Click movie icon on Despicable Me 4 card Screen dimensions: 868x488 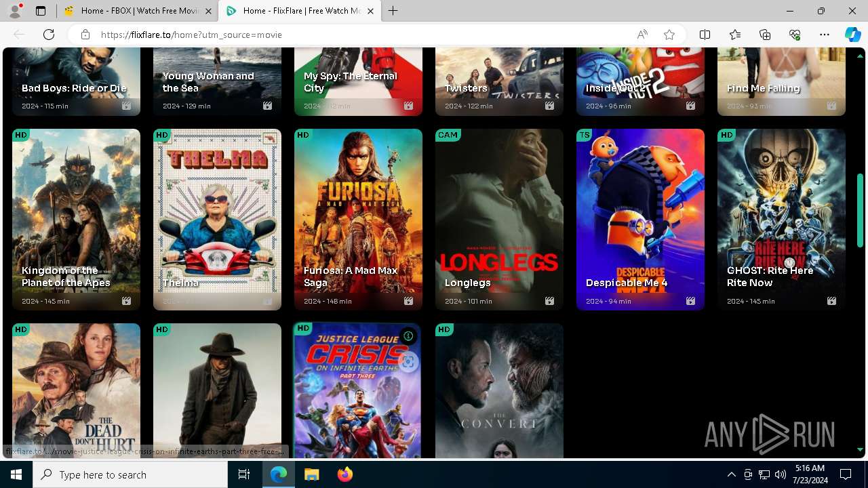[690, 301]
